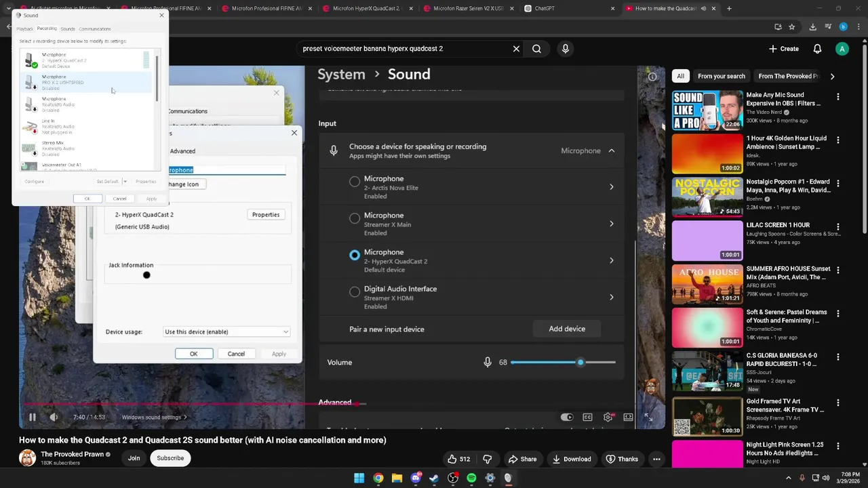Viewport: 868px width, 488px height.
Task: Mute the video with the speaker icon
Action: click(x=54, y=418)
